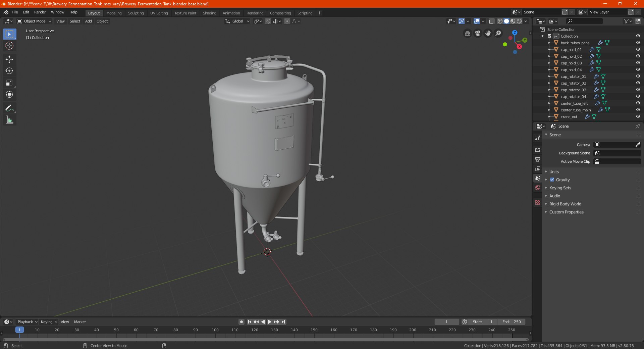Viewport: 644px width, 349px height.
Task: Switch to the Shading workspace tab
Action: coord(209,13)
